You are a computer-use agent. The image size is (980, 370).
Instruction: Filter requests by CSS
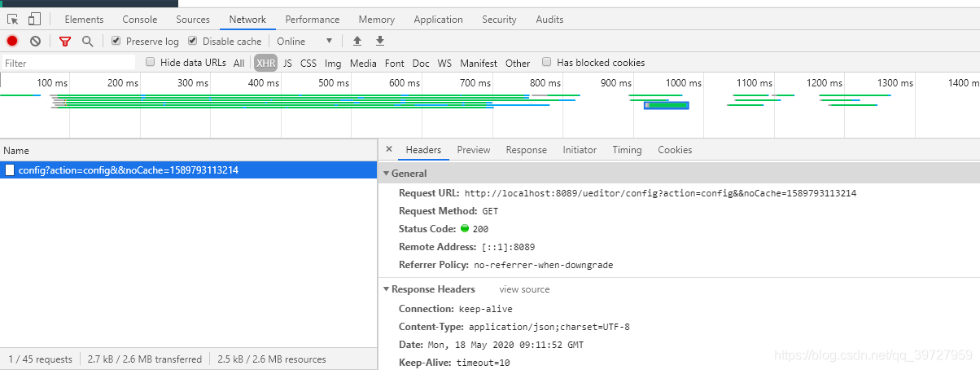click(308, 63)
